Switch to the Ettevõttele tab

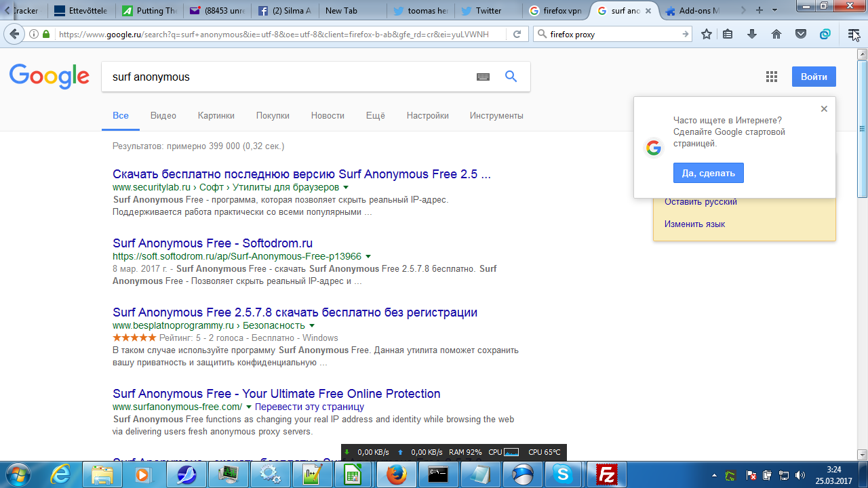point(81,10)
